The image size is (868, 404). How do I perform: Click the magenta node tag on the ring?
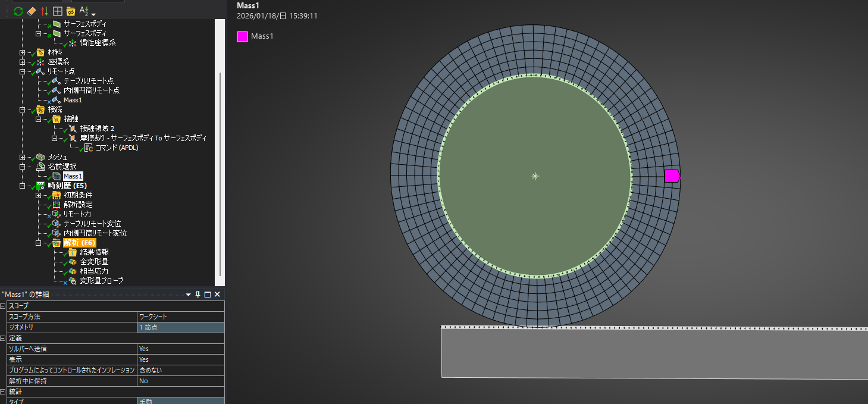(672, 176)
